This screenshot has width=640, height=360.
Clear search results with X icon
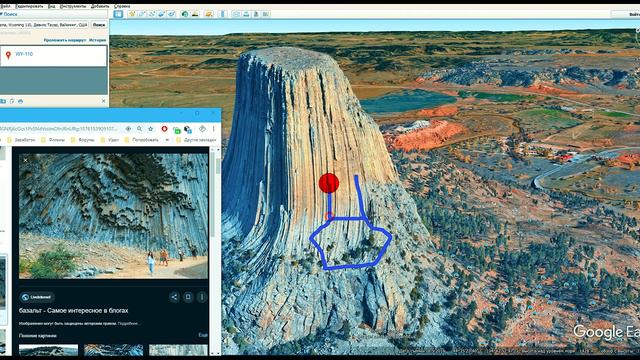tap(103, 101)
